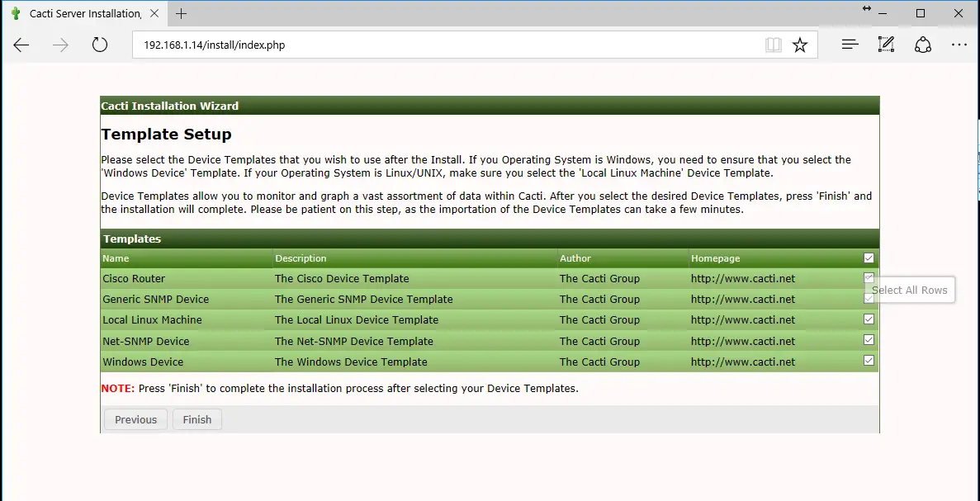Click 'The Windows Device Template' description

click(x=351, y=362)
